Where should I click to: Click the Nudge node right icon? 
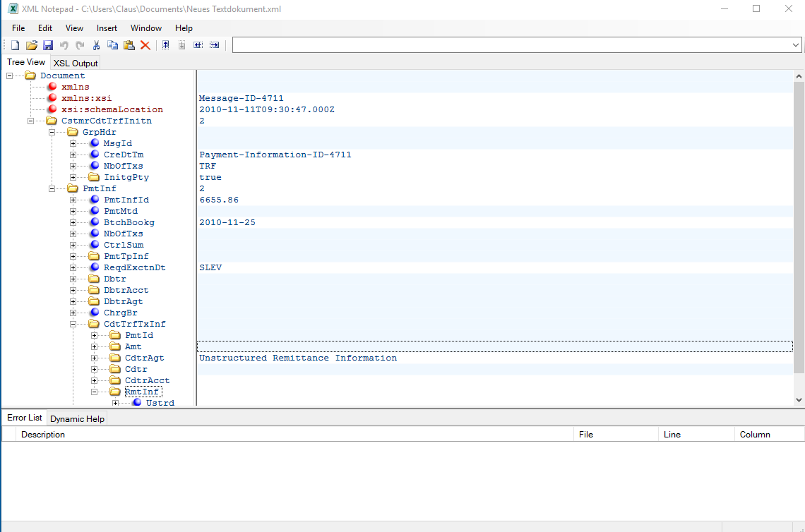pyautogui.click(x=214, y=45)
